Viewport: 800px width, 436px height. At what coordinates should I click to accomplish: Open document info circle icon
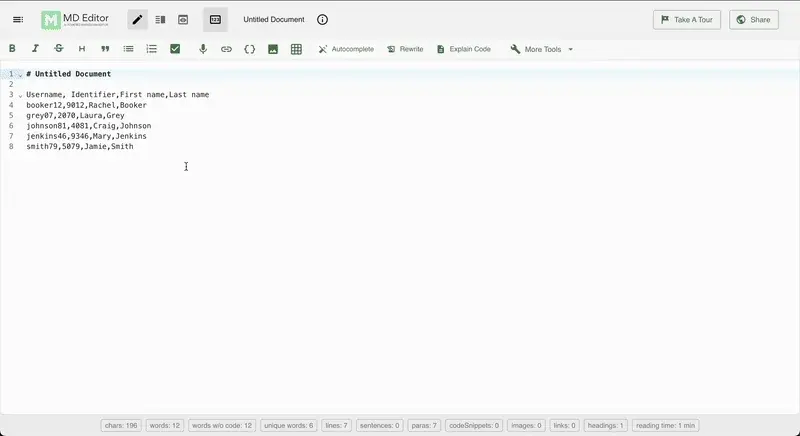point(322,20)
